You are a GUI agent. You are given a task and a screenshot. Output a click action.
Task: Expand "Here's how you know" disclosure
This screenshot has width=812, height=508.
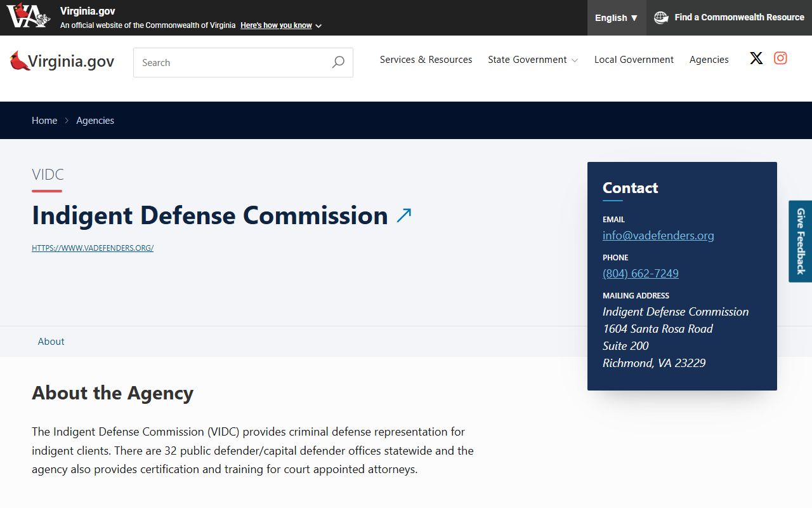pyautogui.click(x=281, y=25)
